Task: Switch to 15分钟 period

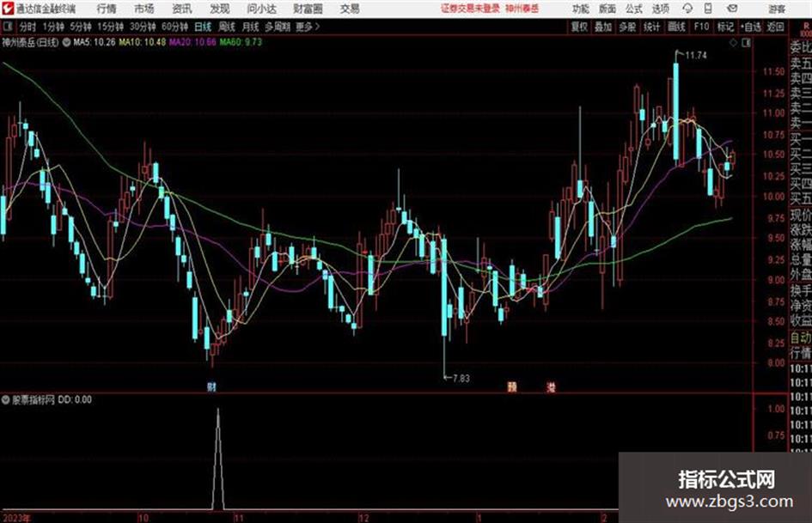Action: pyautogui.click(x=111, y=27)
